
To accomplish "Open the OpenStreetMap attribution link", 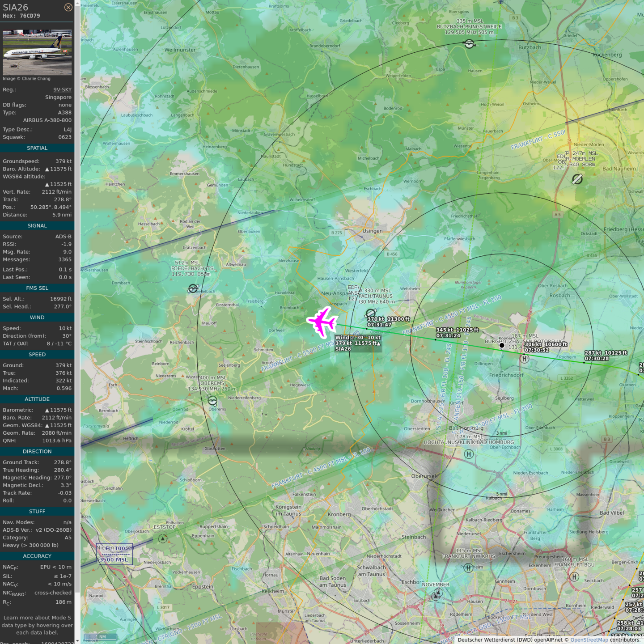I will click(589, 640).
